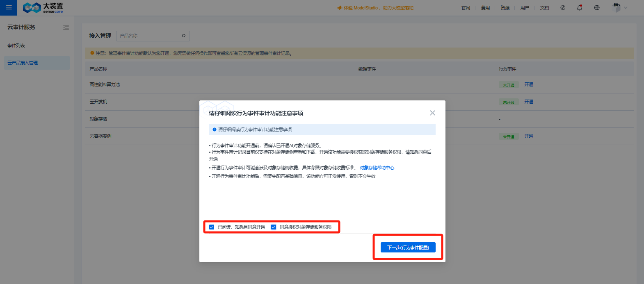The image size is (644, 284).
Task: Click 下一步(行为事件配置) button
Action: 408,248
